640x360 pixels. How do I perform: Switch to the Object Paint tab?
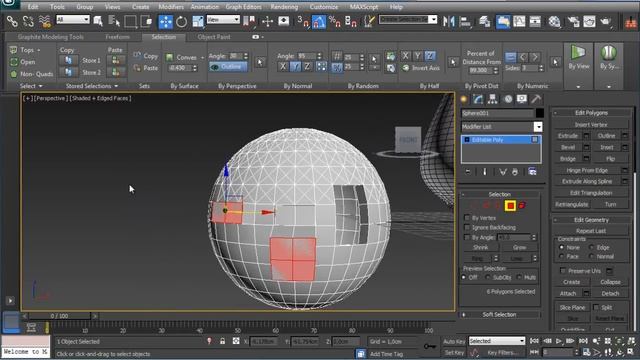[x=213, y=37]
